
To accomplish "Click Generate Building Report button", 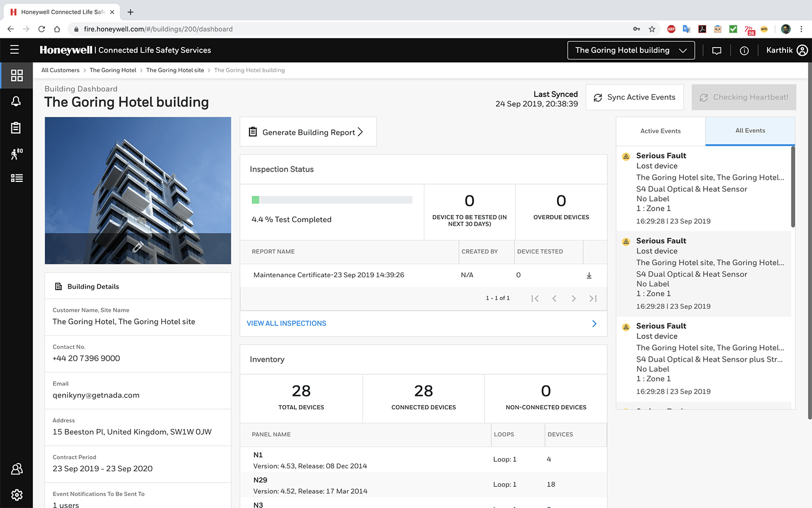I will [x=308, y=132].
